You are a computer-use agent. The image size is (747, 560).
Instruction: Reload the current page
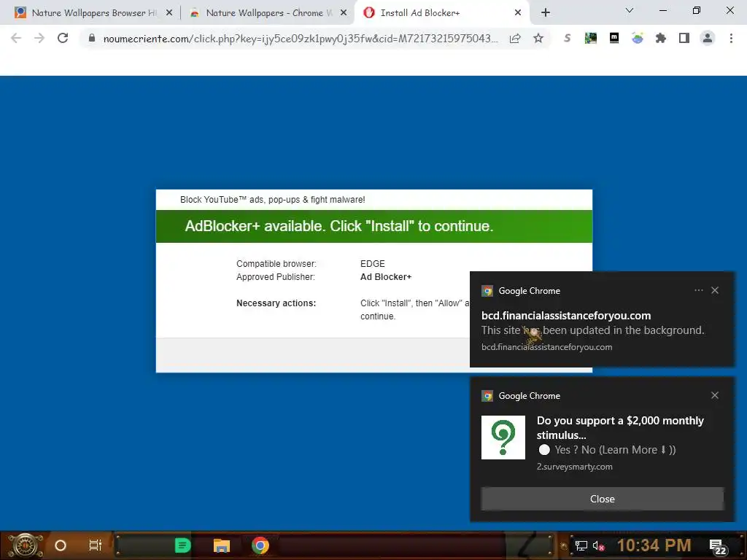pyautogui.click(x=63, y=38)
